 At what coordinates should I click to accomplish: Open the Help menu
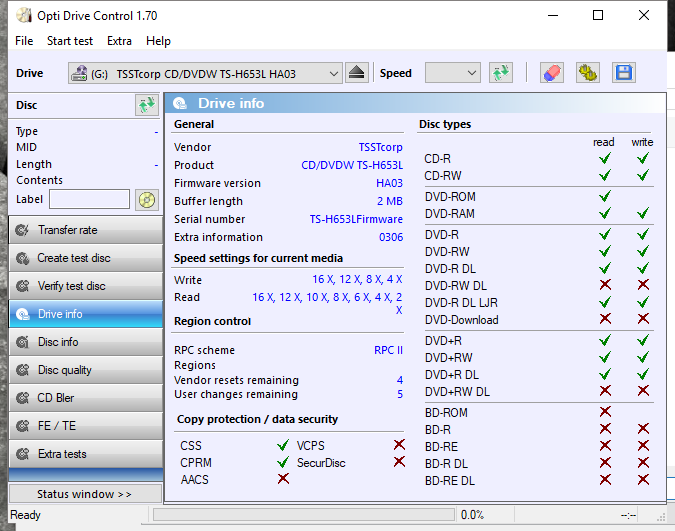pyautogui.click(x=158, y=41)
